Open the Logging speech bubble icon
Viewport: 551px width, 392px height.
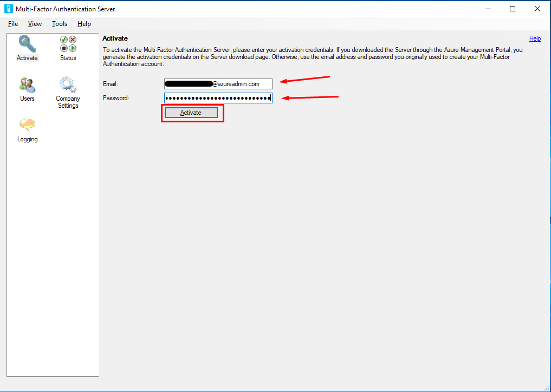coord(27,126)
